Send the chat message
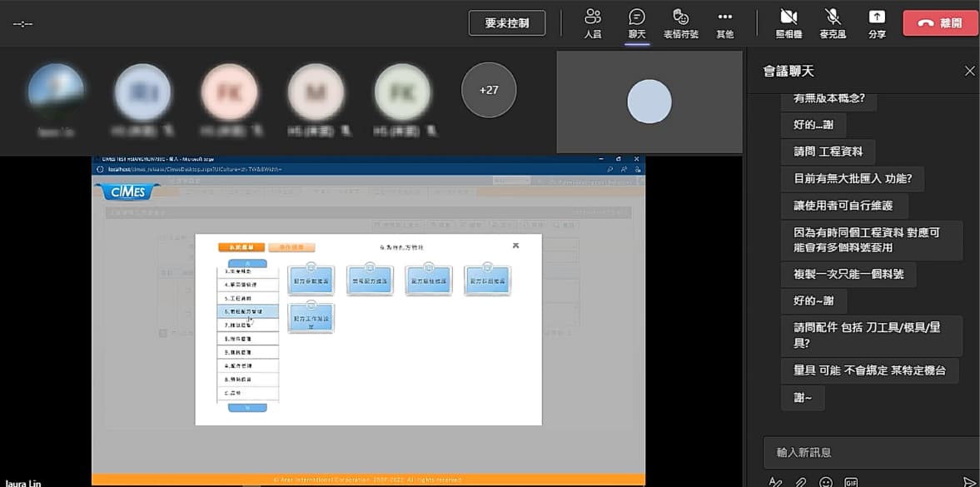 click(969, 481)
